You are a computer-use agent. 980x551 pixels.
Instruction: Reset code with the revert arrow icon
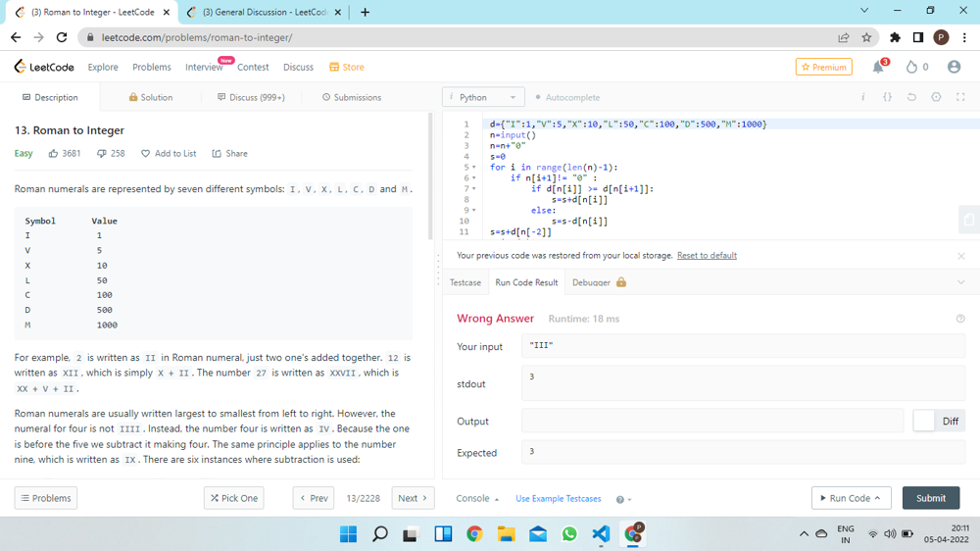click(911, 97)
